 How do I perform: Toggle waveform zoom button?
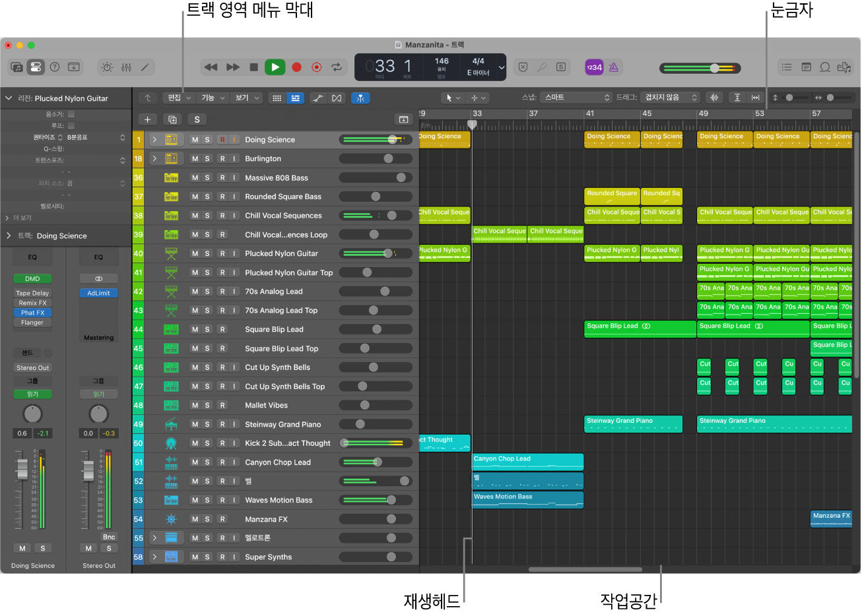(x=714, y=98)
